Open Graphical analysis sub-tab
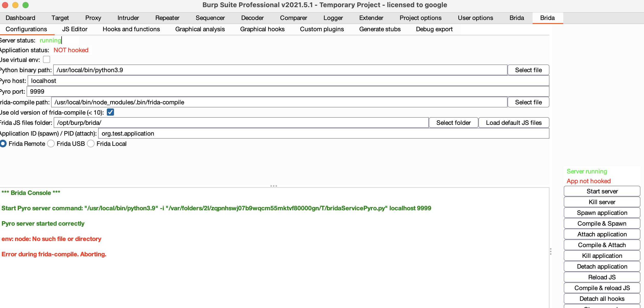 (200, 29)
